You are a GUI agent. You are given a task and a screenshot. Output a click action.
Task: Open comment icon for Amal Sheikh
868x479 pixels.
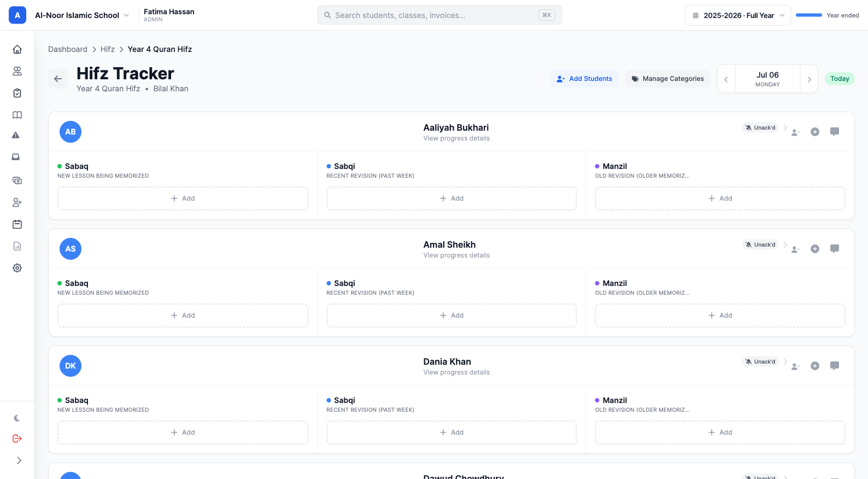(x=835, y=249)
